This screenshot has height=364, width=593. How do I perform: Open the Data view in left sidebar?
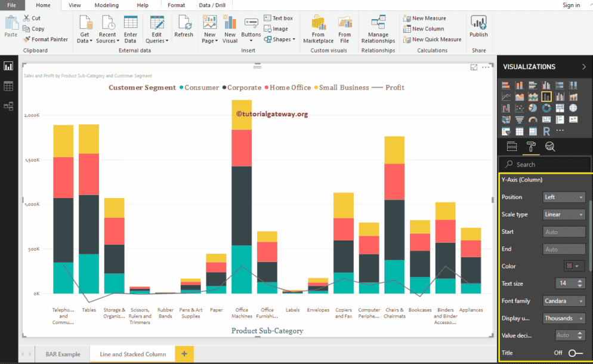point(8,86)
